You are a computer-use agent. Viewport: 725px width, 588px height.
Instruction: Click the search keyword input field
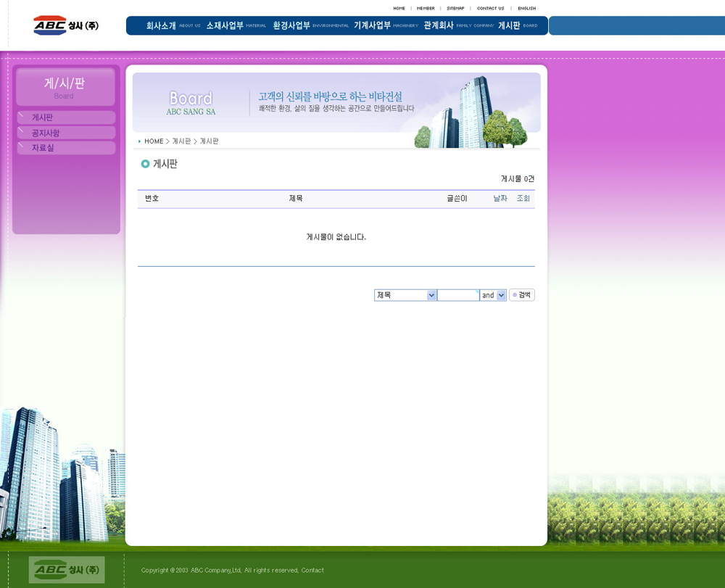pos(457,295)
